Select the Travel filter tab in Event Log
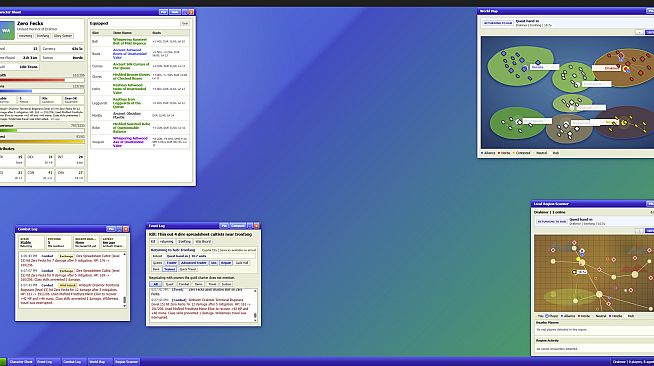 click(212, 284)
